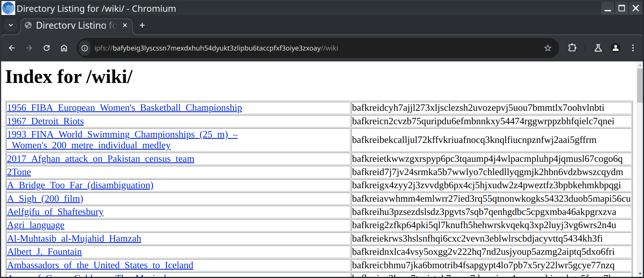Open the browser profile menu
Screen dimensions: 644x278
tap(615, 48)
